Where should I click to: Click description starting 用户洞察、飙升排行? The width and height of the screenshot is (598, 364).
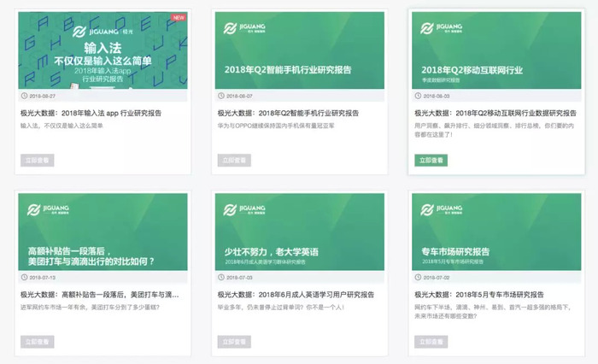point(495,130)
